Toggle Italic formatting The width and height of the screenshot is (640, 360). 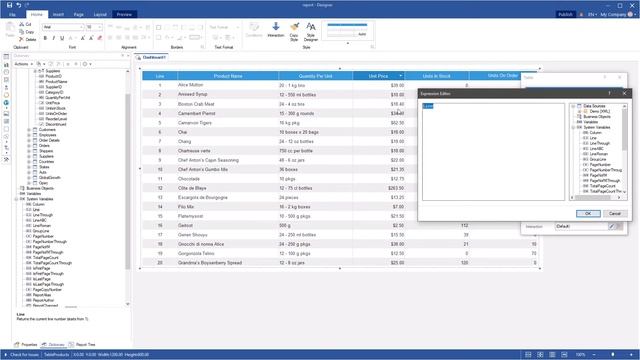[53, 38]
